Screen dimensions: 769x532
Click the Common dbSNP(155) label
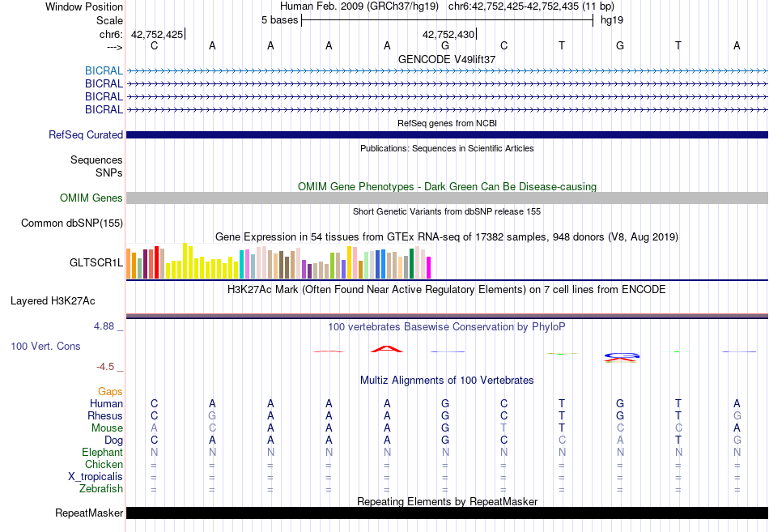coord(72,223)
